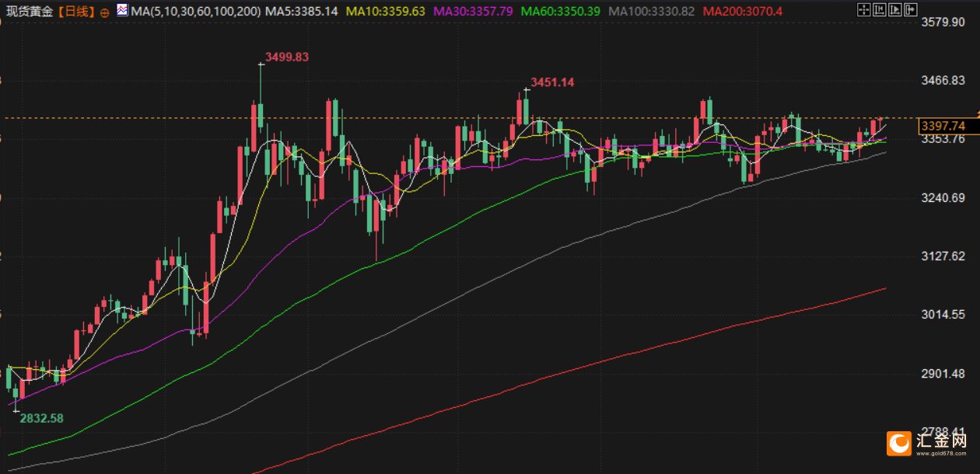Click the green MA60:3350.39 legend

click(x=560, y=12)
